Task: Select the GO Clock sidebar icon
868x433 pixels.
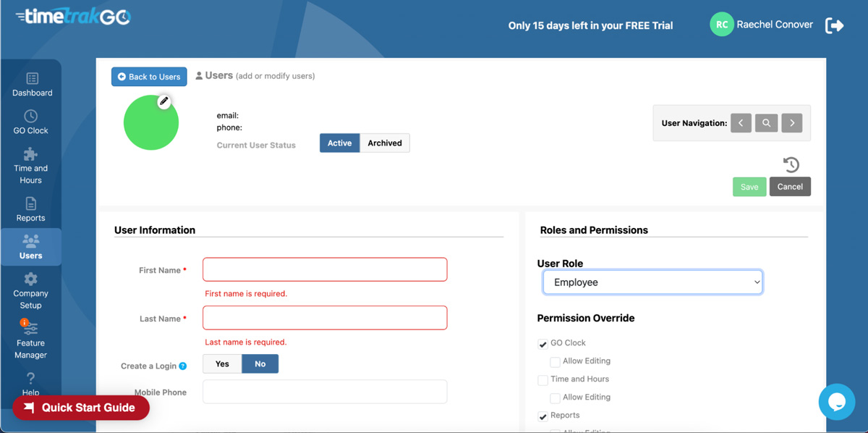Action: pyautogui.click(x=31, y=122)
